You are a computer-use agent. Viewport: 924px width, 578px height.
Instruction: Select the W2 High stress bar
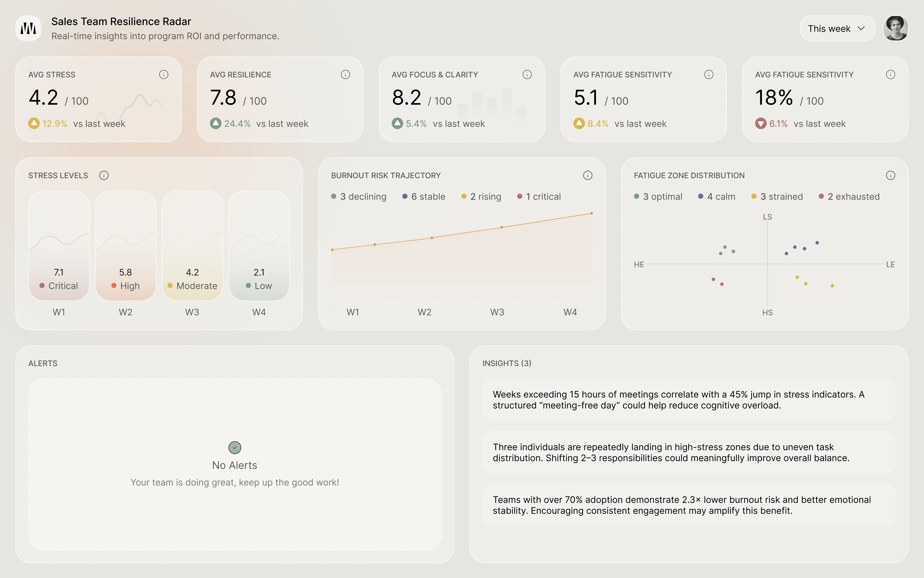126,245
